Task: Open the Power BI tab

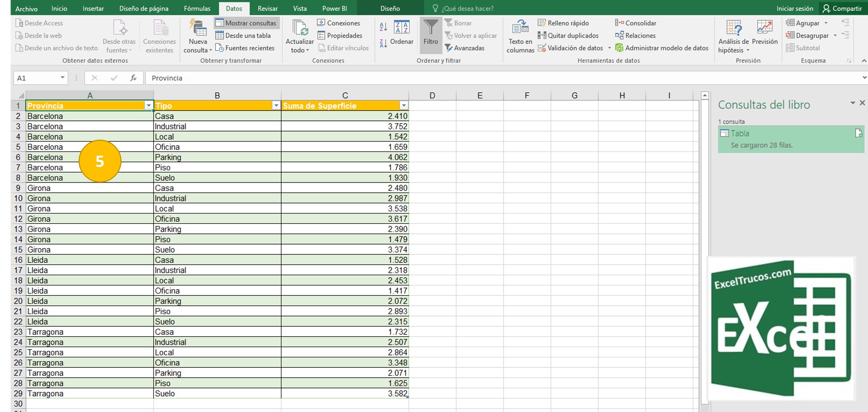Action: [334, 8]
